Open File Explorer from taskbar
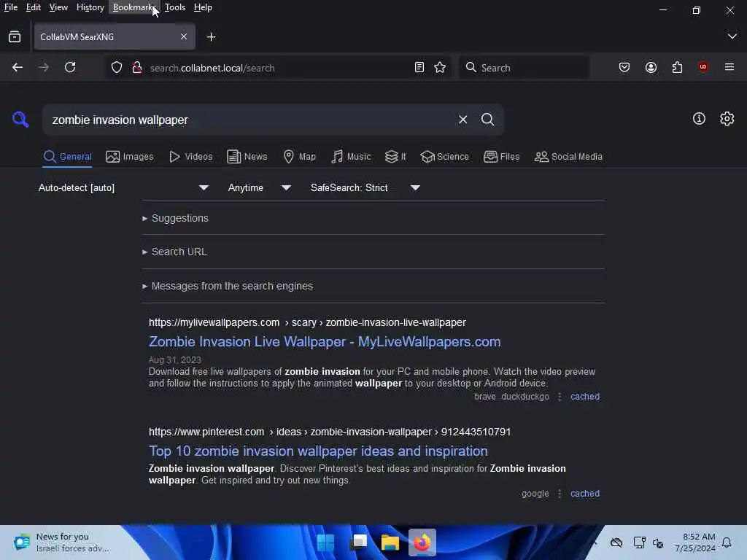Viewport: 747px width, 560px height. click(390, 542)
